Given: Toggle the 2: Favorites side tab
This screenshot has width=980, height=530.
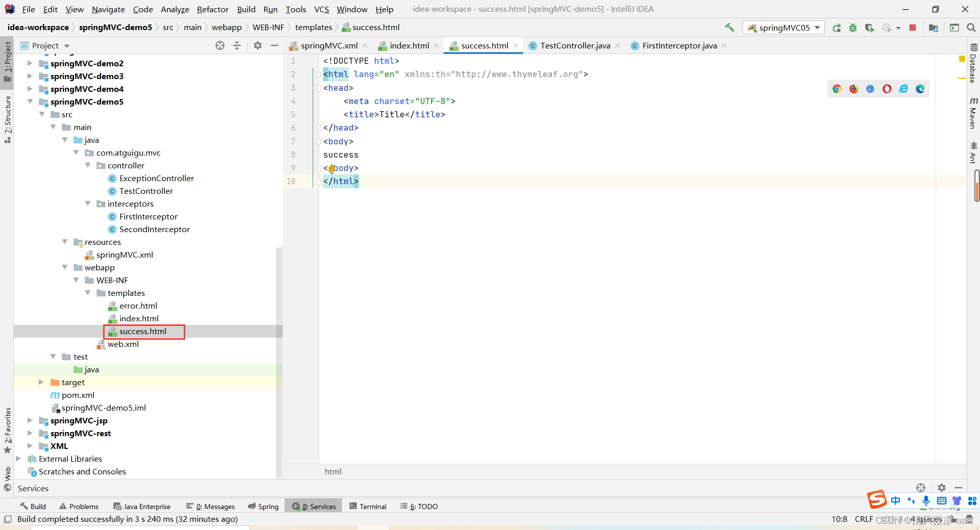Looking at the screenshot, I should click(x=7, y=431).
